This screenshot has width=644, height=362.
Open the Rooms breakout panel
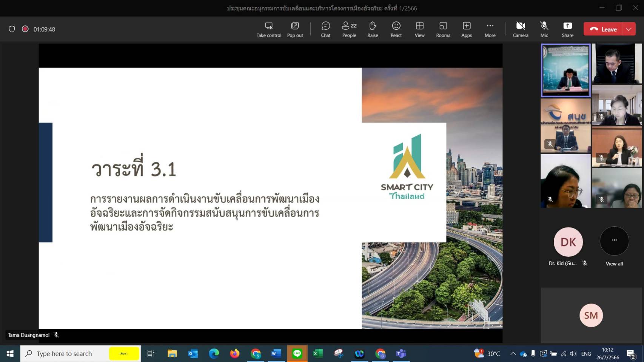coord(443,29)
